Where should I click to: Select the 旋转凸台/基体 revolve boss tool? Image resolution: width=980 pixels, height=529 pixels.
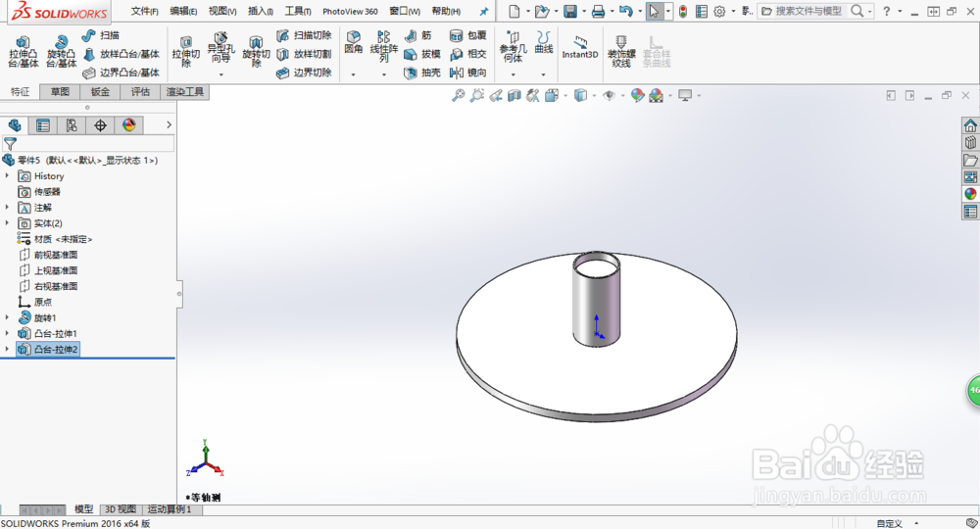point(61,51)
